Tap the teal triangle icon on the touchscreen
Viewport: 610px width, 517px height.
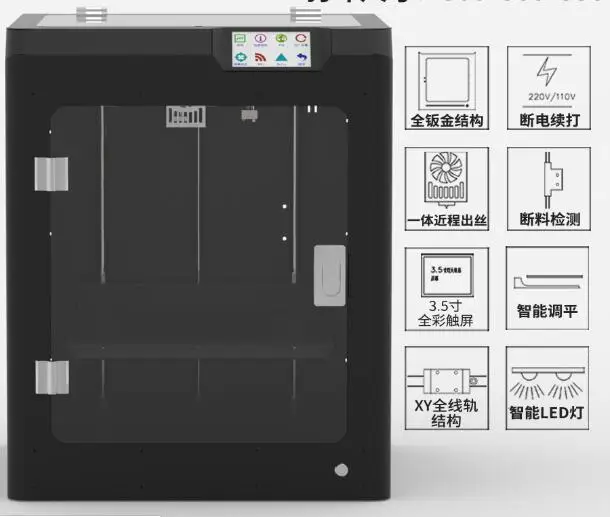281,58
